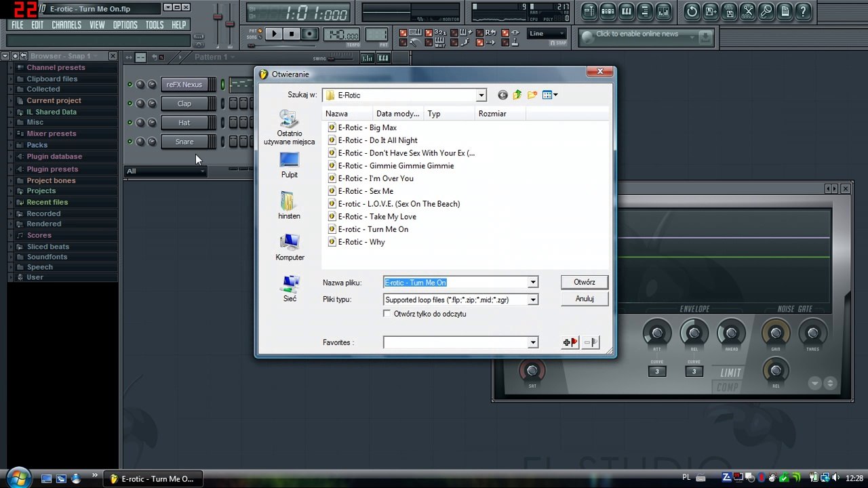Expand the Szukaj w folder dropdown
This screenshot has width=868, height=488.
tap(481, 95)
